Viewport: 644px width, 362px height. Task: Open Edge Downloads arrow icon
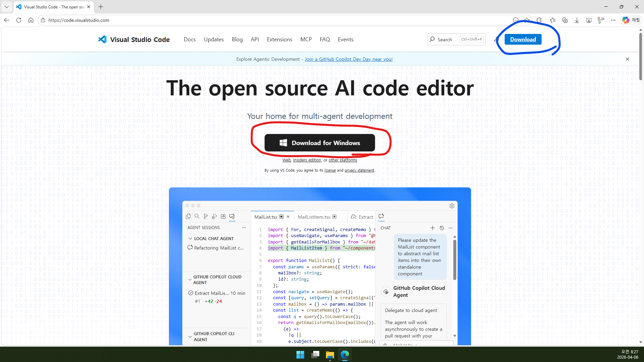[577, 20]
